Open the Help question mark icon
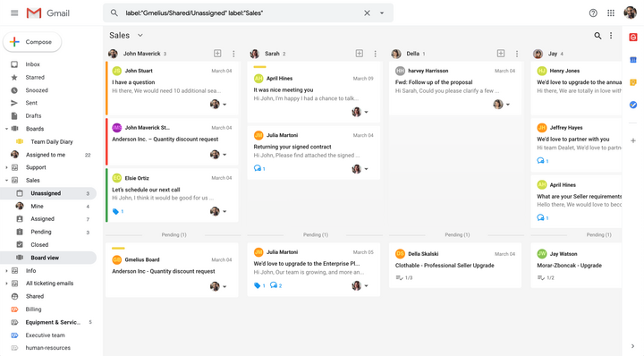The image size is (644, 356). 593,13
